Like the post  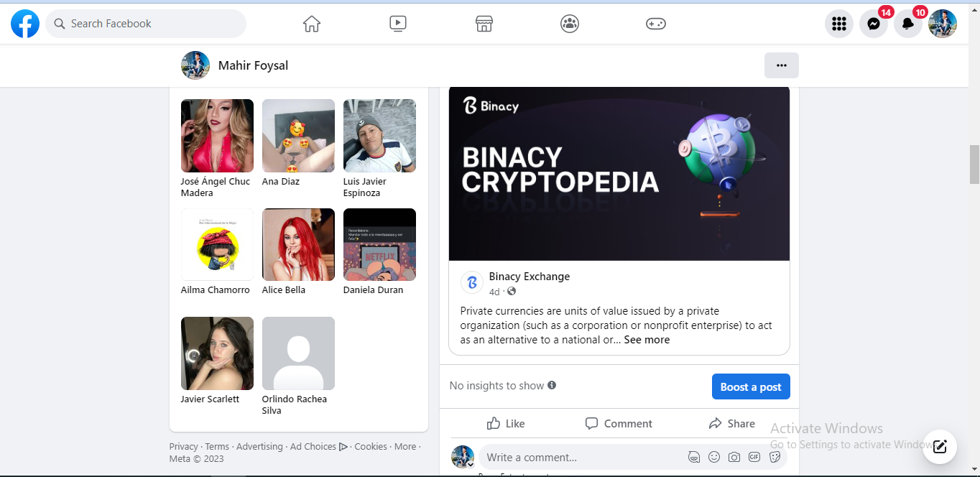point(506,424)
